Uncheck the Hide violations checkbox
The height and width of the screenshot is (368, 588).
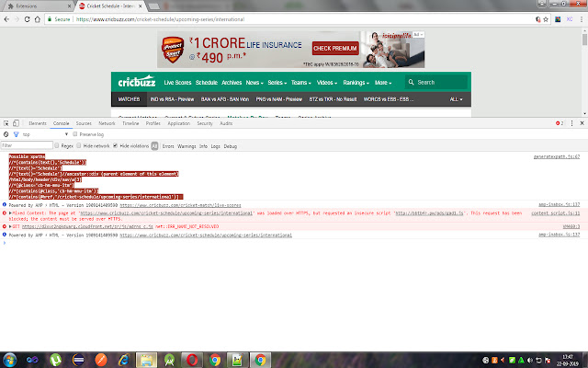click(x=115, y=145)
